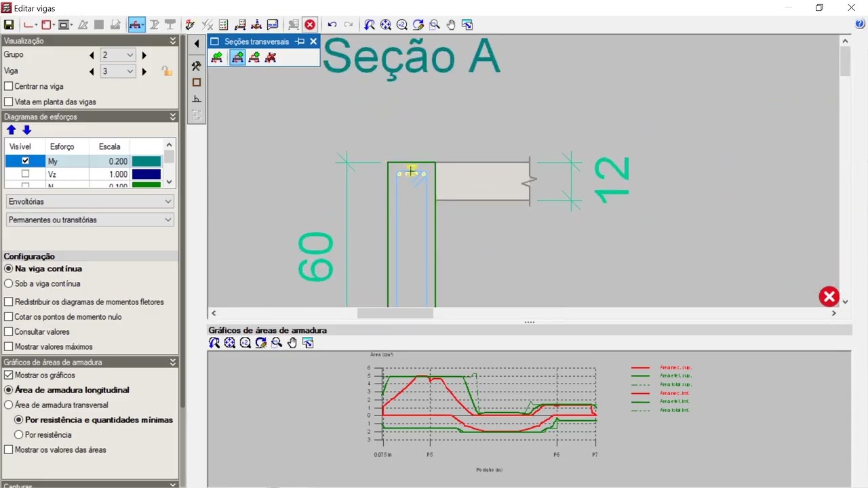
Task: Click x2 zoom icon in Gráficos toolbar
Action: point(245,343)
